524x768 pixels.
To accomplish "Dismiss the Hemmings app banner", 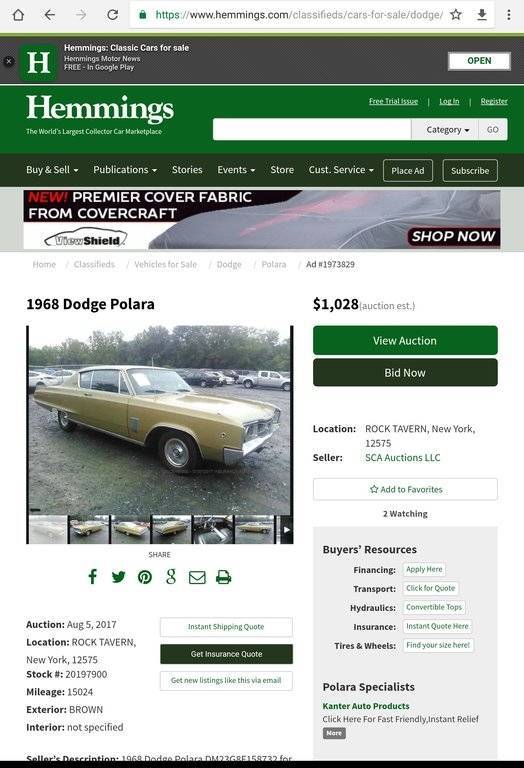I will pyautogui.click(x=9, y=61).
